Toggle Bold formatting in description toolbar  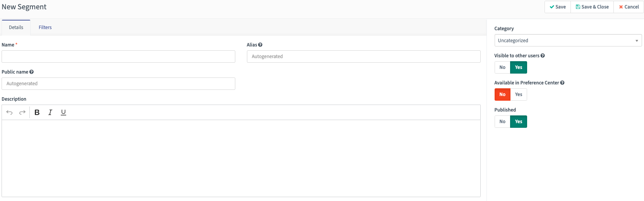click(37, 112)
